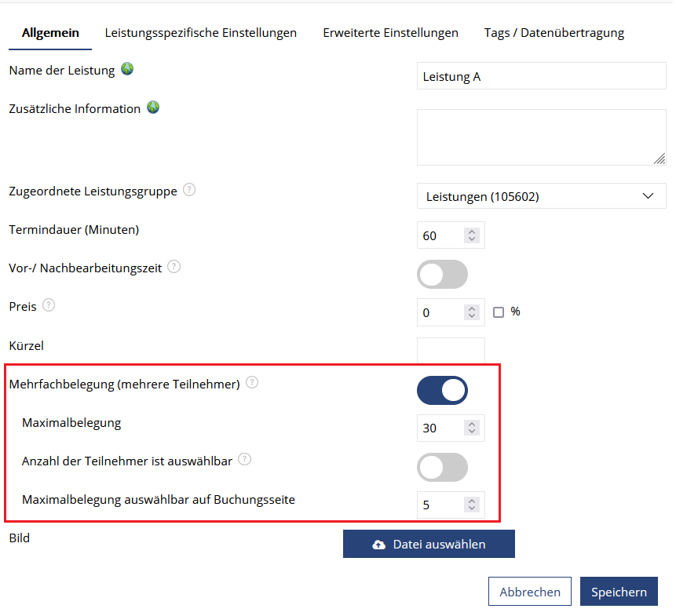Click 'Maximalbelegung auswählbar auf Buchungsseite' label
This screenshot has height=616, width=676.
159,500
